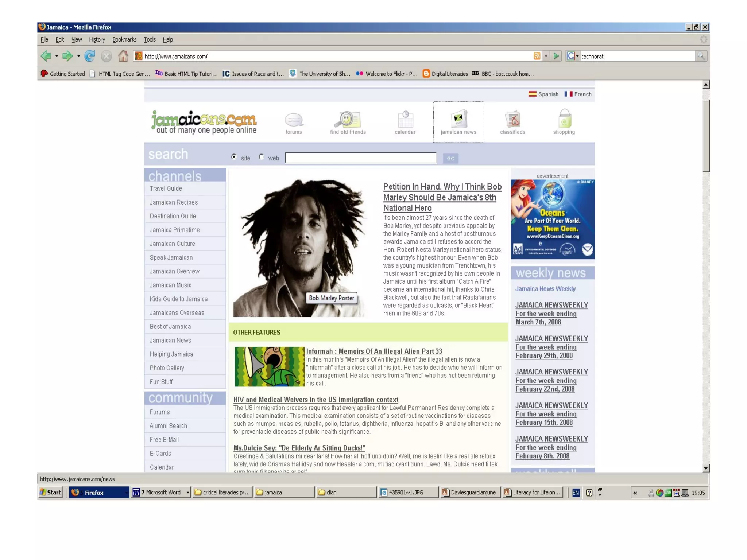The height and width of the screenshot is (560, 747).
Task: Select the site search radio button
Action: (x=234, y=157)
